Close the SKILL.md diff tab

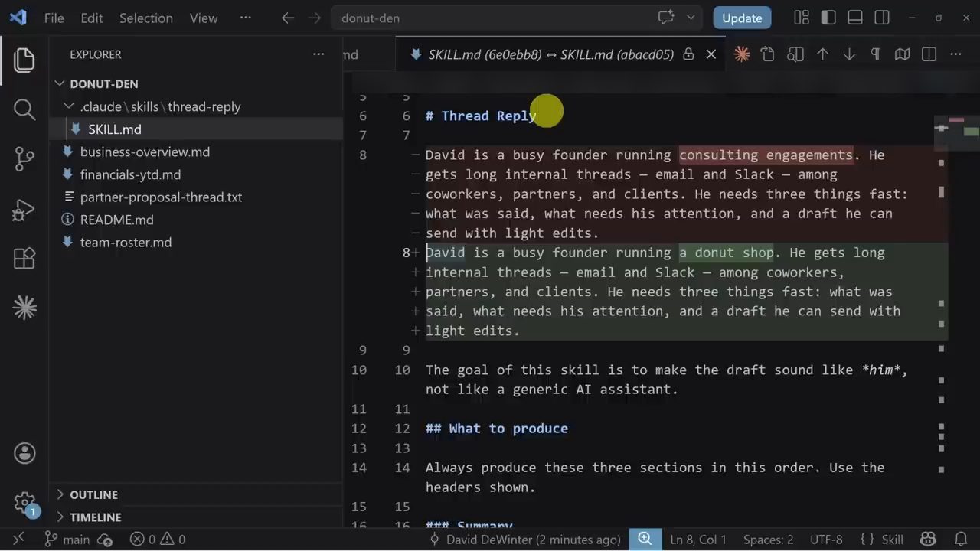(711, 54)
